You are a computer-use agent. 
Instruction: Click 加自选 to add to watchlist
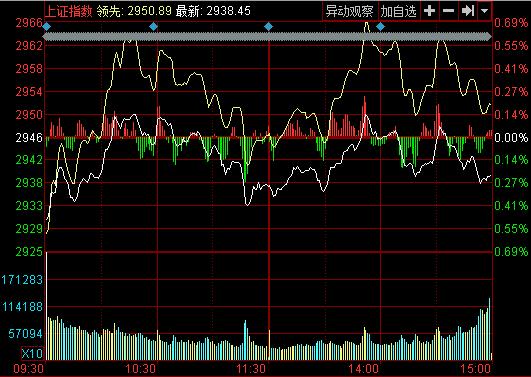click(x=398, y=11)
